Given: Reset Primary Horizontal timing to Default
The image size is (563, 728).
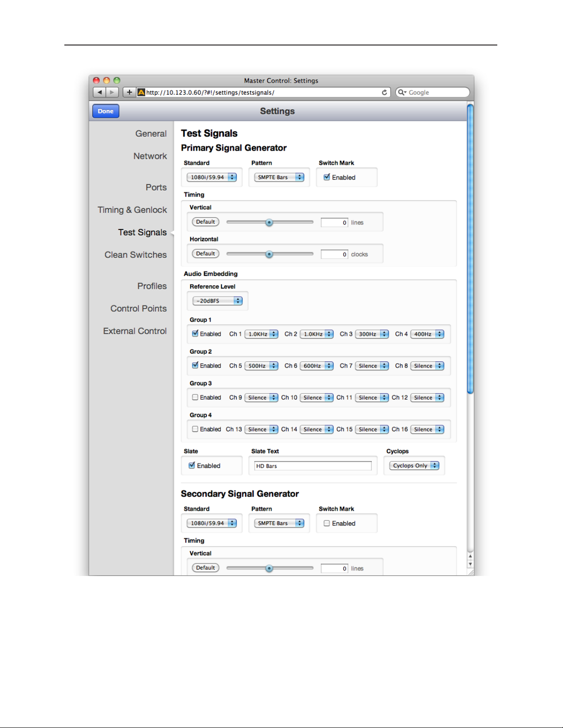Looking at the screenshot, I should [x=205, y=254].
